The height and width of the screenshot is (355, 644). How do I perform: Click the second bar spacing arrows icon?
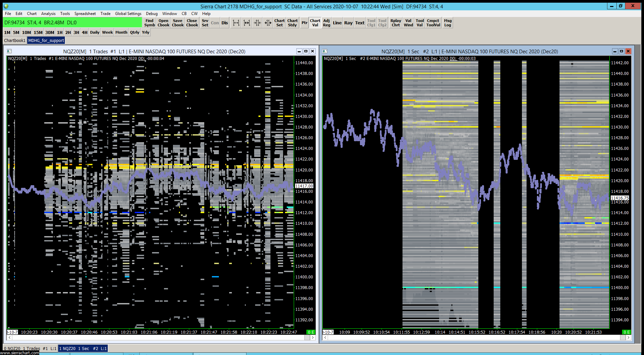tap(246, 23)
